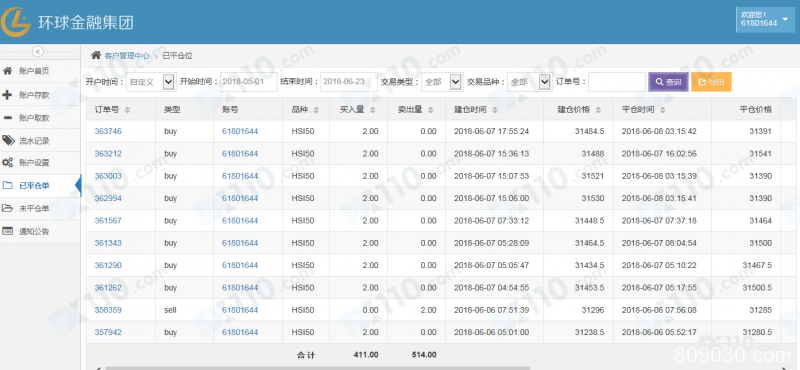This screenshot has width=800, height=370.
Task: Click the opening price 31484.5 cell
Action: [x=590, y=131]
